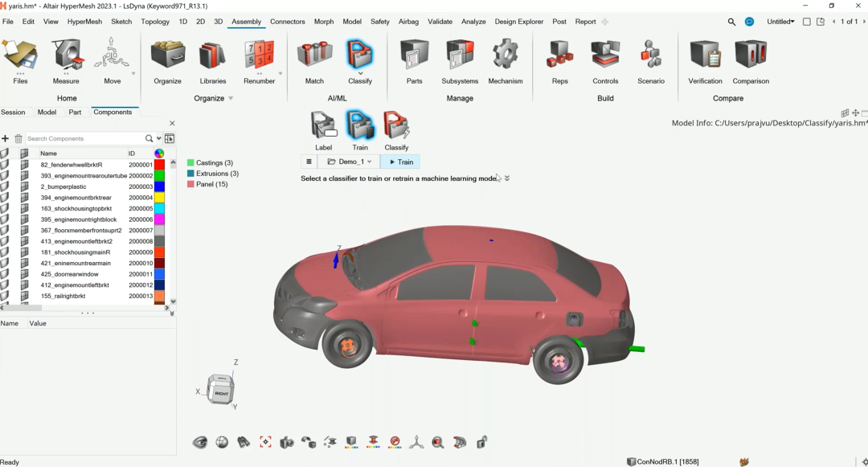
Task: Select the Measure tool
Action: pos(66,61)
